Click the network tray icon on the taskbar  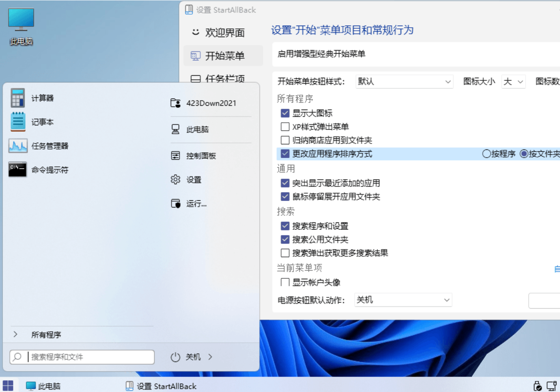[x=551, y=386]
